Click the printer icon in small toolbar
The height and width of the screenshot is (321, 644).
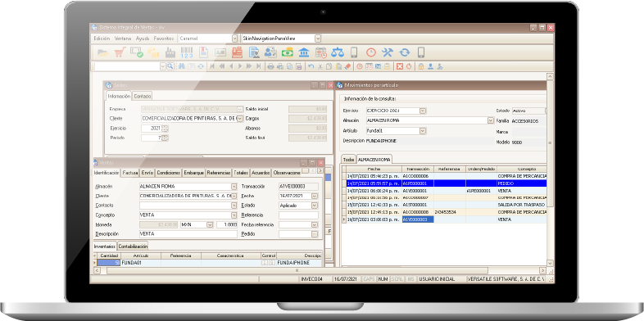270,66
